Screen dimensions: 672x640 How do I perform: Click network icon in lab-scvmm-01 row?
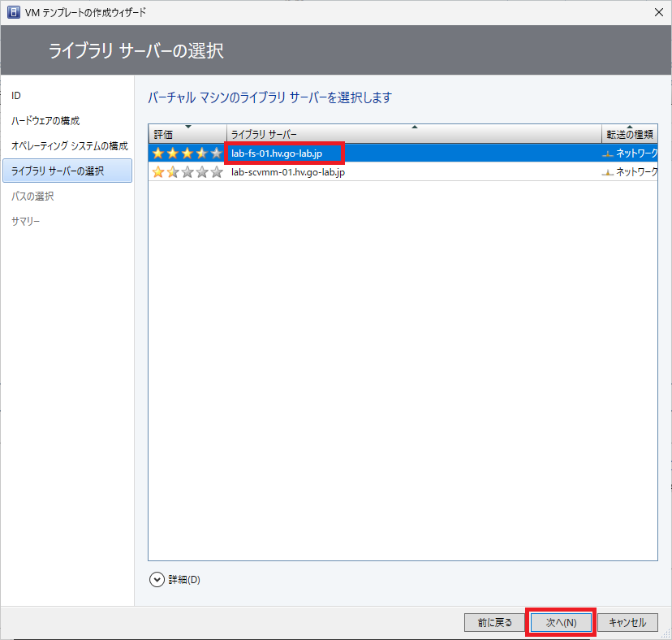pyautogui.click(x=608, y=172)
